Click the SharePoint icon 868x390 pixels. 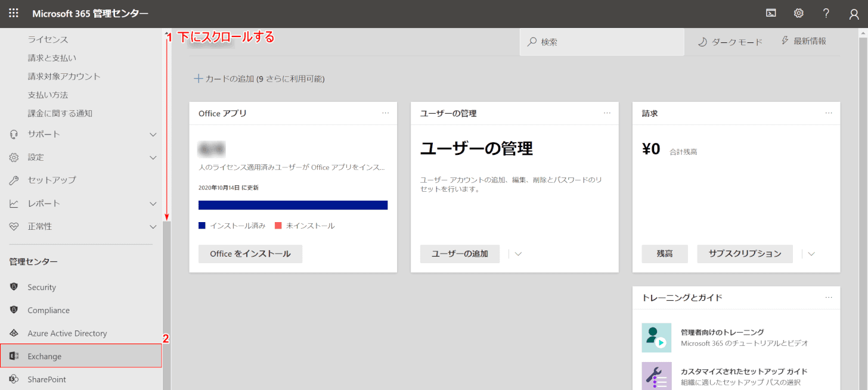tap(14, 379)
